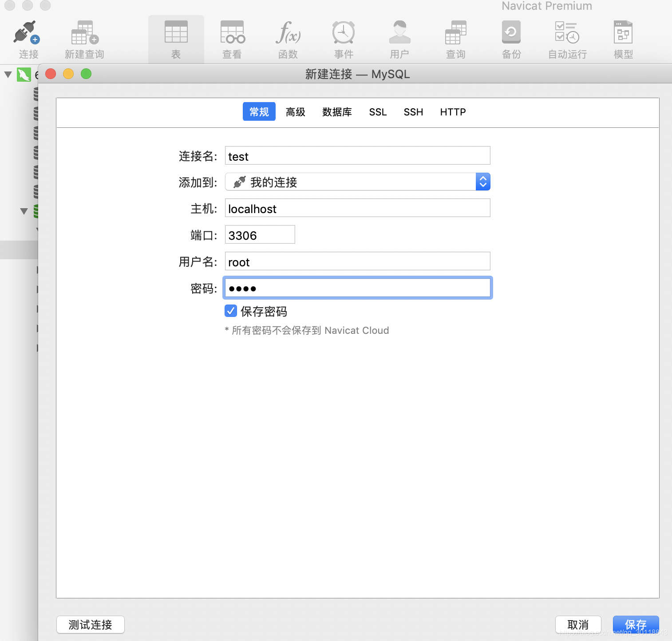Click the 用户名 field containing root
The width and height of the screenshot is (672, 641).
358,261
